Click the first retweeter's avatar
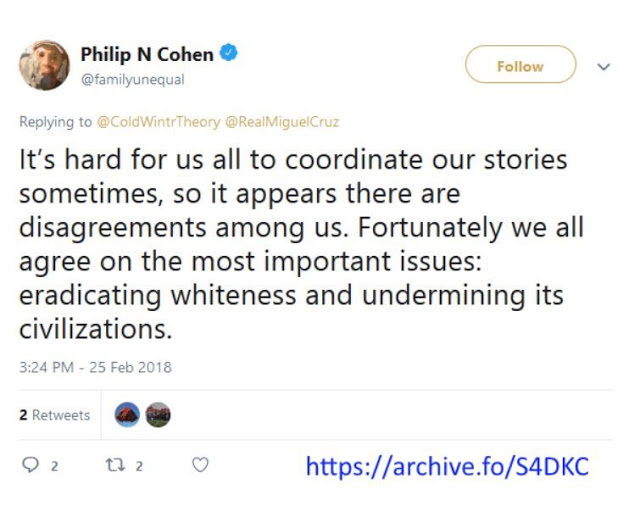 click(127, 415)
